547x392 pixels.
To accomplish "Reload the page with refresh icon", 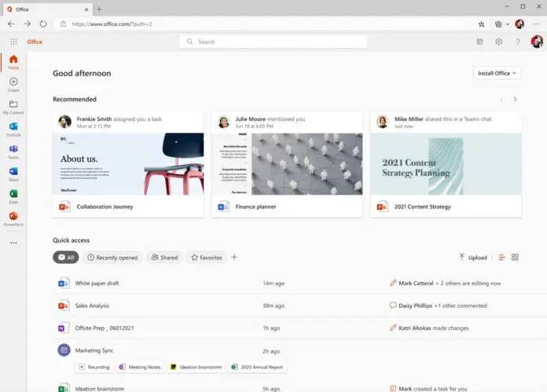I will point(43,24).
